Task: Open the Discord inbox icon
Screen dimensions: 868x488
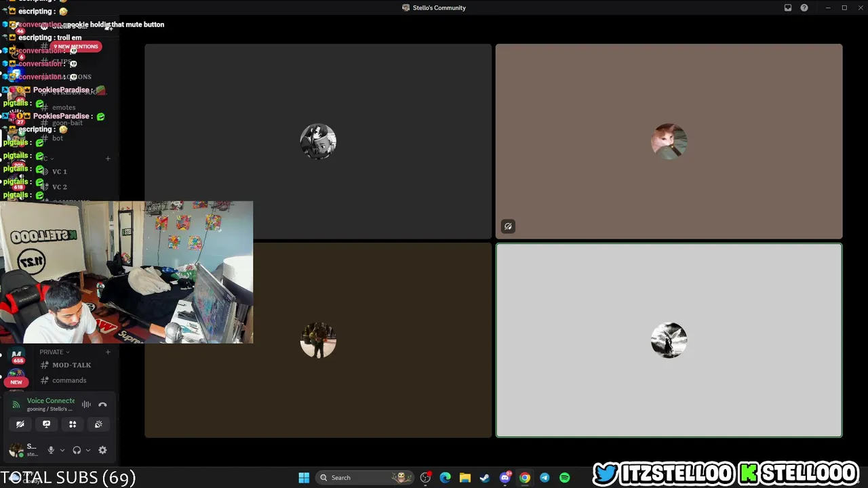Action: 788,8
